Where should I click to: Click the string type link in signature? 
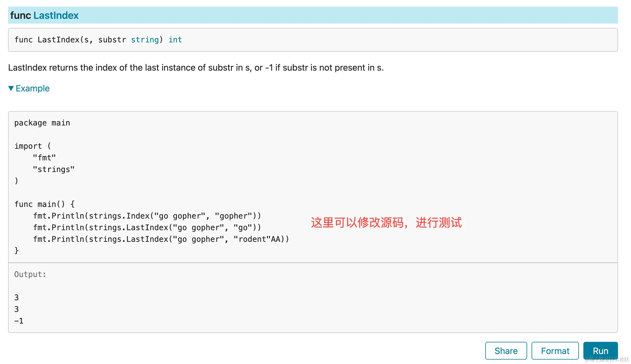[145, 40]
